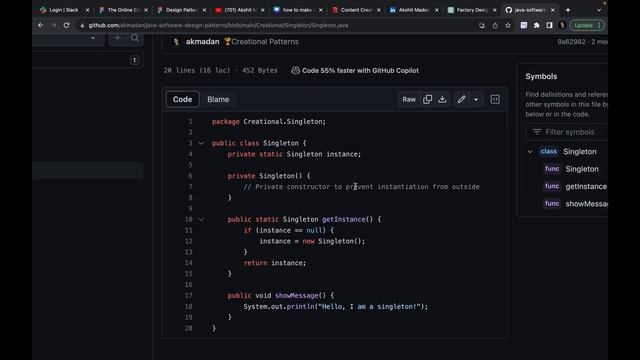Install or download page icon in address bar
Screen dimensions: 640x360
pos(482,25)
